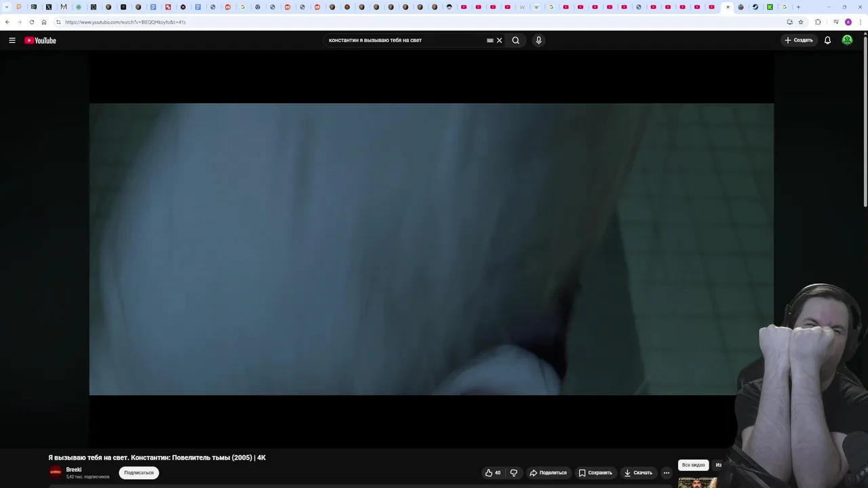Open the on-screen keyboard in search box
The width and height of the screenshot is (868, 488).
pos(490,41)
